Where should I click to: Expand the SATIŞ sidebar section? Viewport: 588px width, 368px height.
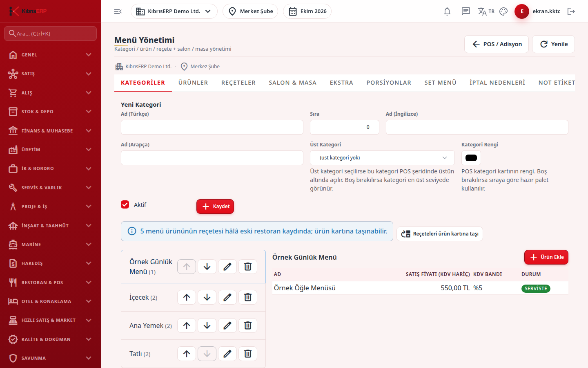click(51, 74)
